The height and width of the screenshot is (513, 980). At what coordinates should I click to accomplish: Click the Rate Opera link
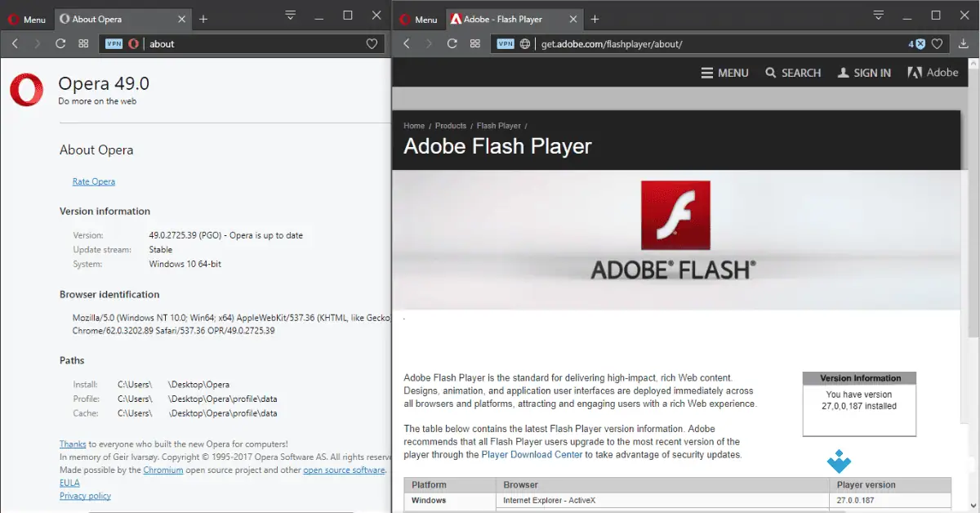93,181
